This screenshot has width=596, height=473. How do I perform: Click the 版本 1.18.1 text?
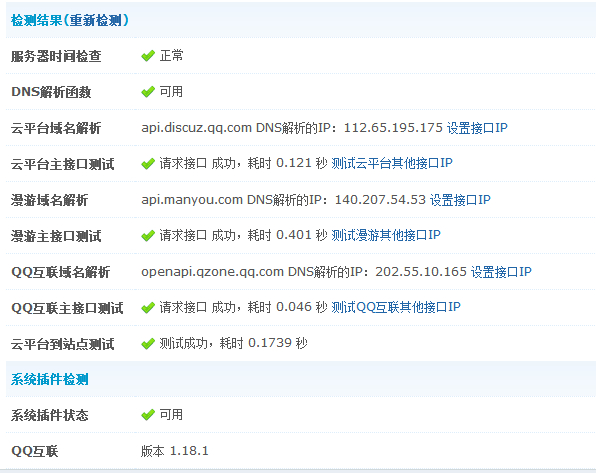coord(174,451)
